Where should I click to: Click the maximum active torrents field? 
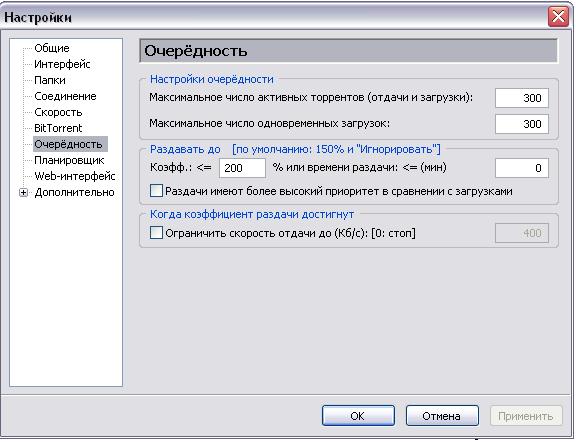coord(522,98)
